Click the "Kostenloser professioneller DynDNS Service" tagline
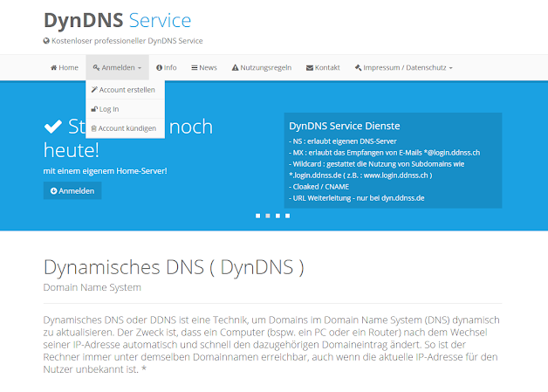The width and height of the screenshot is (548, 392). (127, 41)
